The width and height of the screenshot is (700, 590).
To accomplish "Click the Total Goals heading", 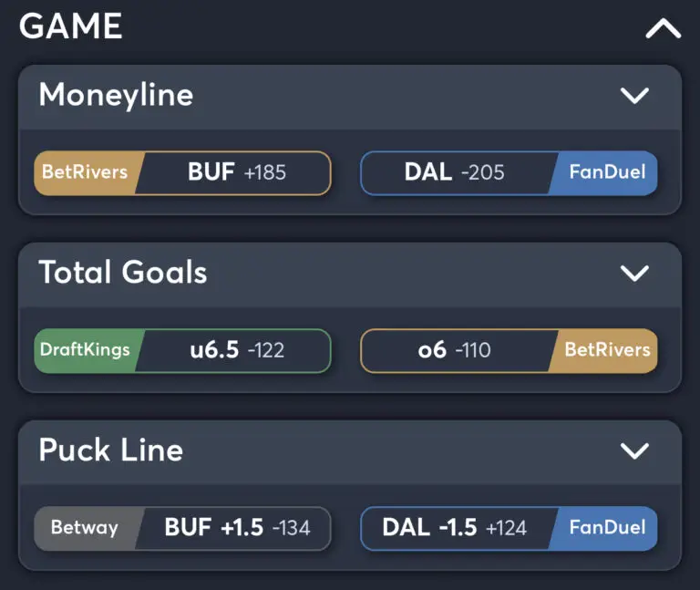I will click(123, 272).
